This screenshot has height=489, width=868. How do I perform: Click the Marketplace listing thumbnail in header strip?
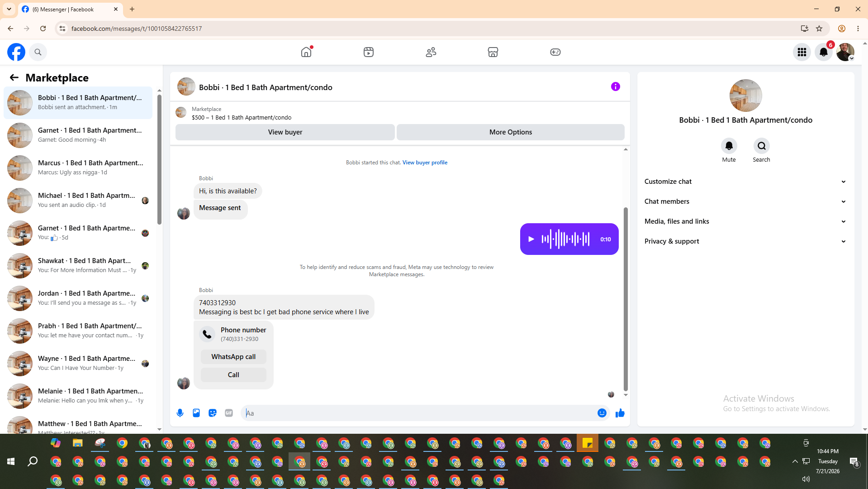[x=181, y=112]
